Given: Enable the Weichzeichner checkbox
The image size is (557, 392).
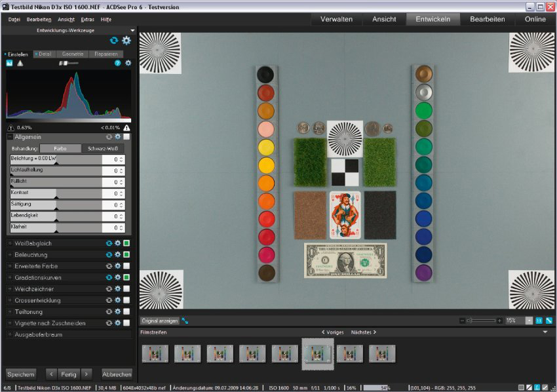Looking at the screenshot, I should (126, 289).
